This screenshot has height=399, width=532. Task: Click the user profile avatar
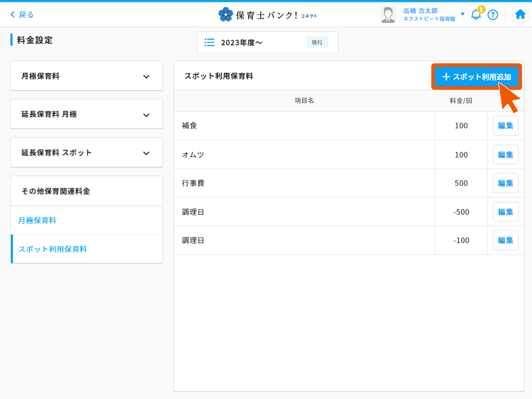point(388,14)
